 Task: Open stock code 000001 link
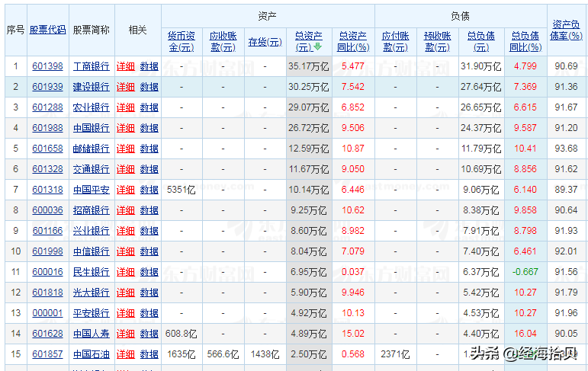(x=47, y=313)
